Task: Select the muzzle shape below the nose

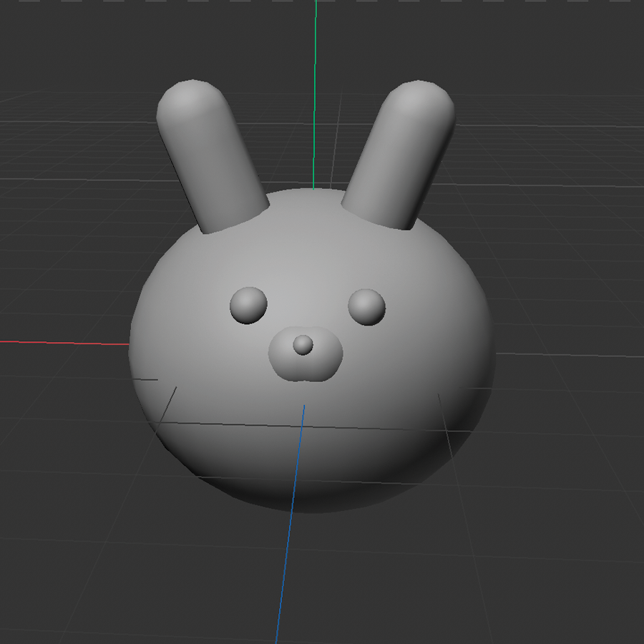Action: point(304,369)
